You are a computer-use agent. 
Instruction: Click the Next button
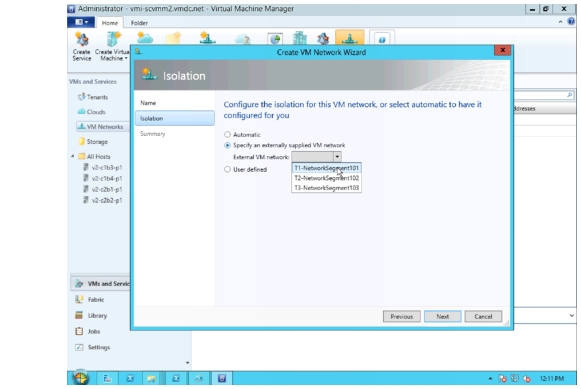click(442, 316)
